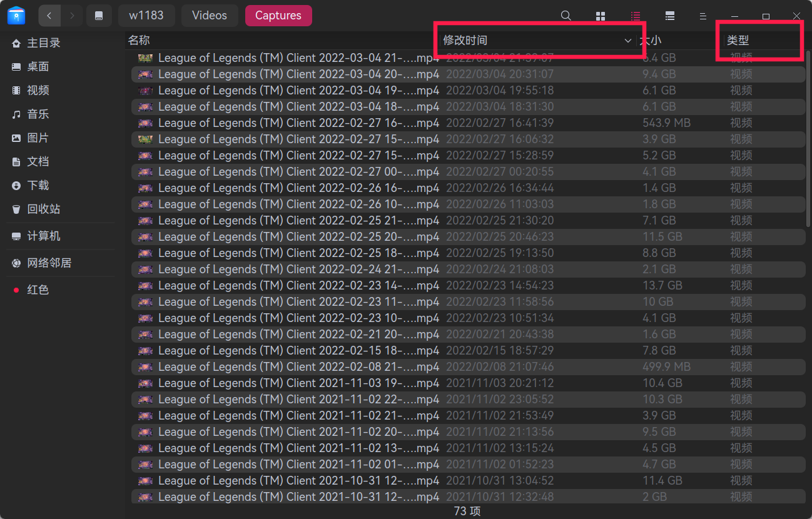
Task: Click 视频 type in the 10:51:34 row
Action: point(741,318)
